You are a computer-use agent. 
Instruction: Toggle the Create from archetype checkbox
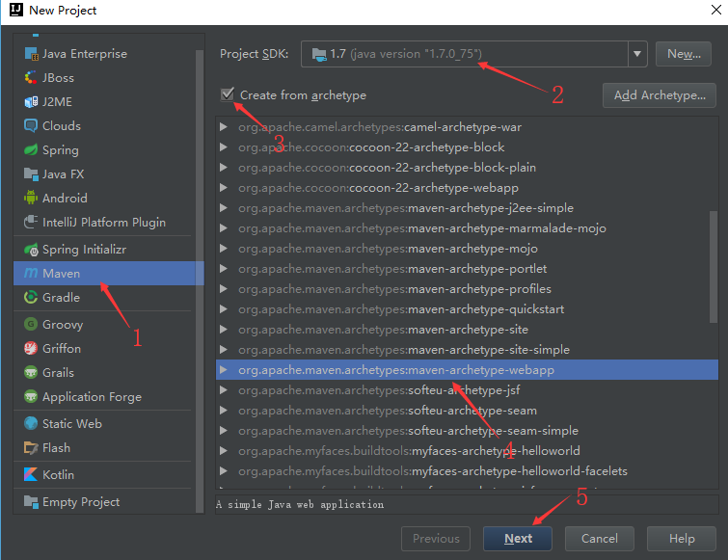227,94
